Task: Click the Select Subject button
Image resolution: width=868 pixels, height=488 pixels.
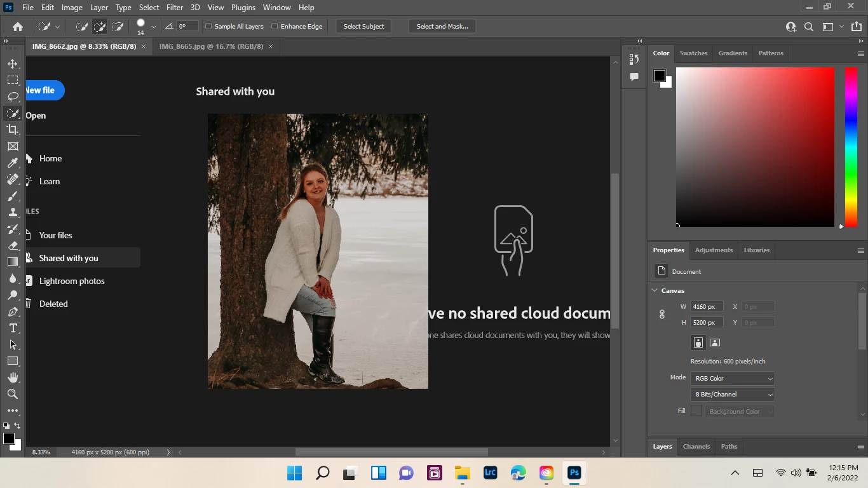Action: click(x=363, y=27)
